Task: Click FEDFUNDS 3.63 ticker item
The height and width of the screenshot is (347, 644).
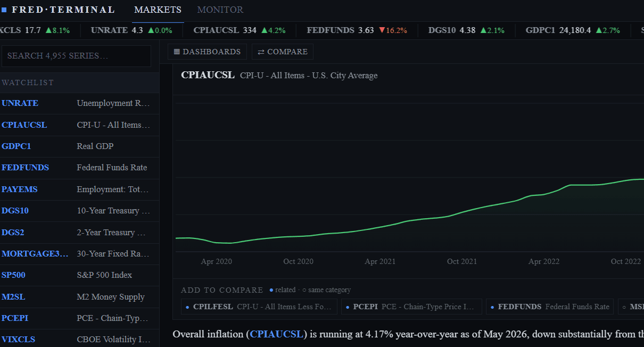Action: coord(357,30)
